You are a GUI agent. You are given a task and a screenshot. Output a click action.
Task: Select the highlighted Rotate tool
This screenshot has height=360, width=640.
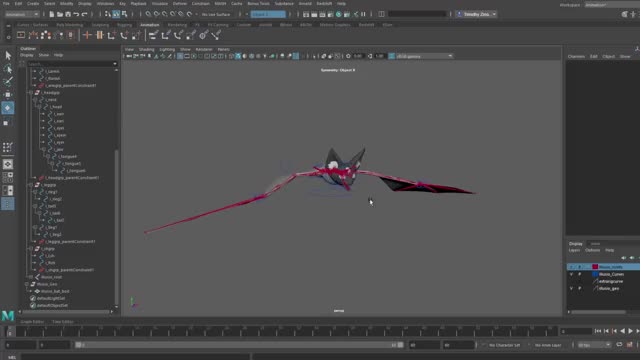pyautogui.click(x=8, y=108)
